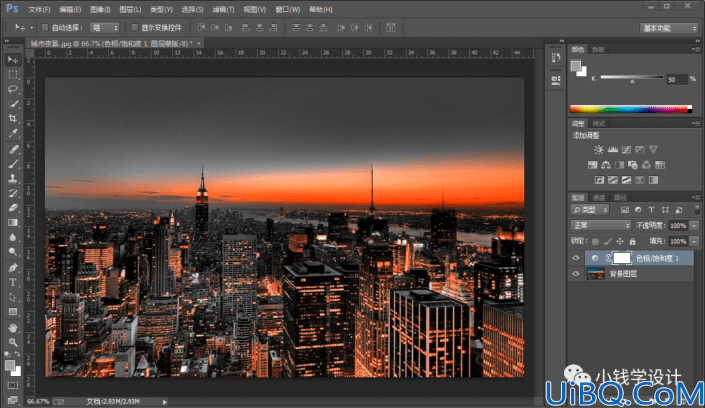
Task: Open the adjustments panel flyout menu
Action: pos(696,123)
